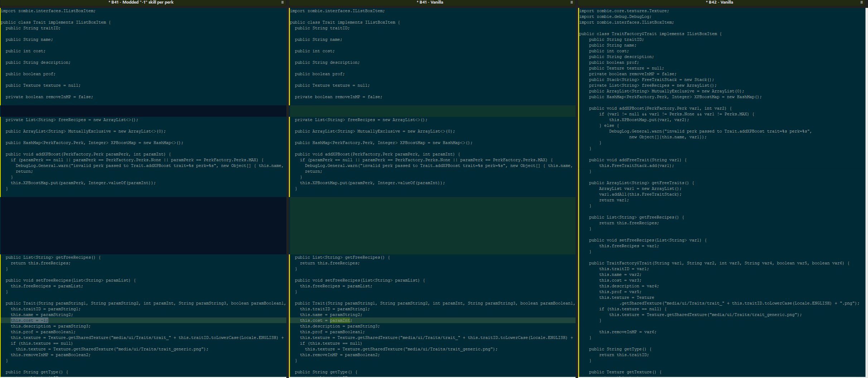
Task: Click 'this.freeRecipes = var1;' line in B42 pane
Action: pos(629,246)
